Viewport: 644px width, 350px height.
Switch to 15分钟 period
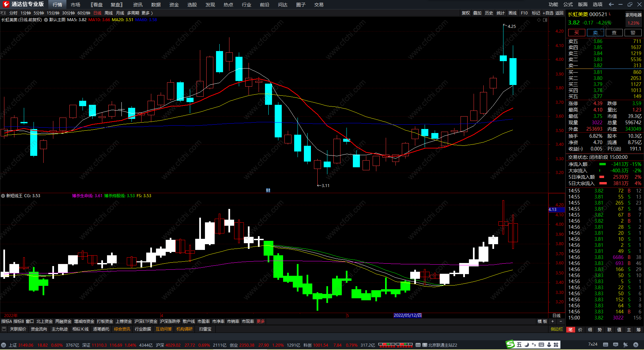[x=53, y=13]
